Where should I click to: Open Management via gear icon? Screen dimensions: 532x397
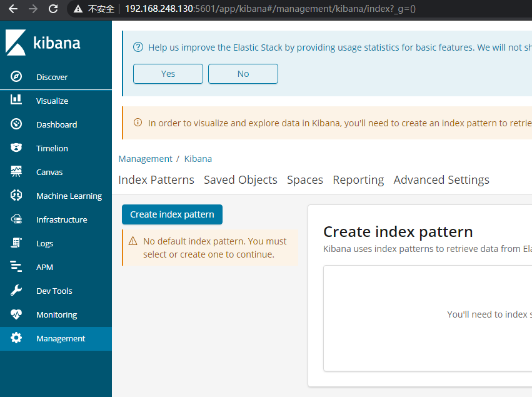(x=16, y=338)
